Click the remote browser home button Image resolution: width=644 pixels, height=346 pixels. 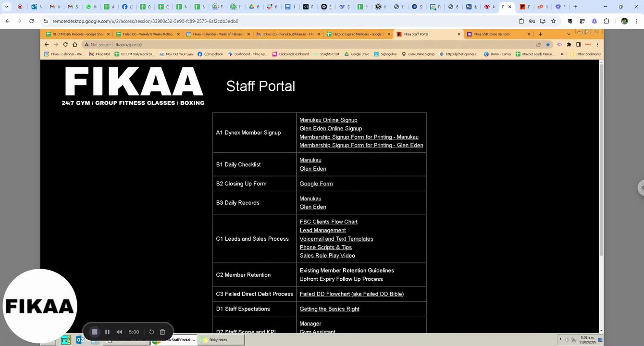[x=75, y=45]
